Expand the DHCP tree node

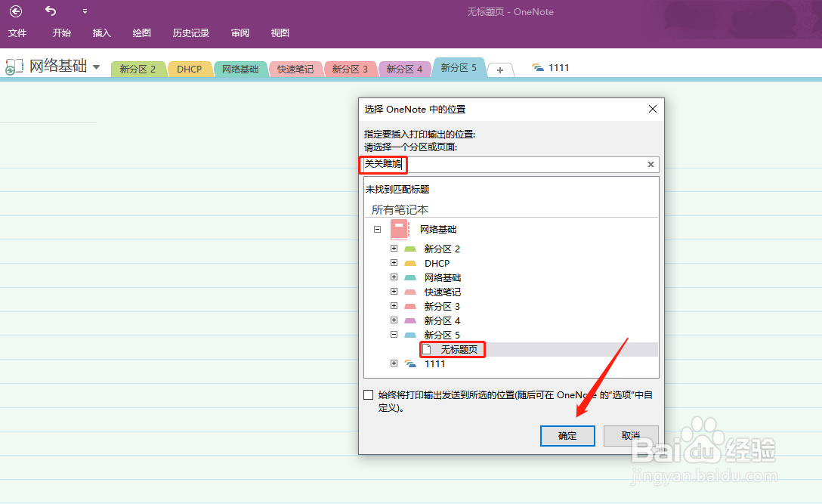(x=394, y=263)
